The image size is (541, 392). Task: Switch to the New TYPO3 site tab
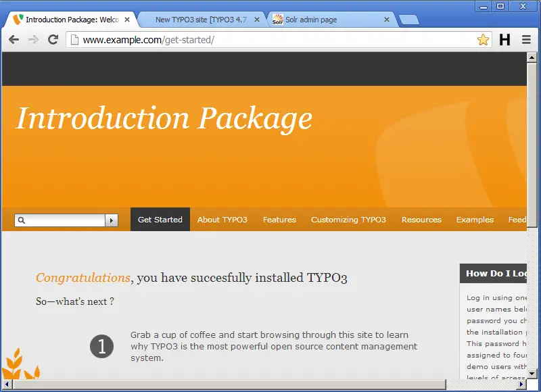coord(201,20)
